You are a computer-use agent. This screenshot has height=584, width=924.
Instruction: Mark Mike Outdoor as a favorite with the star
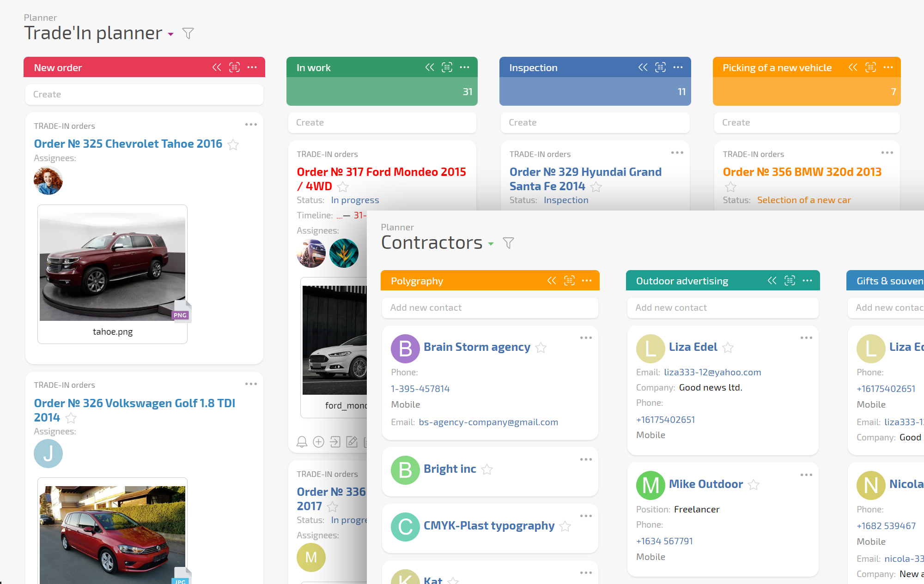(754, 485)
